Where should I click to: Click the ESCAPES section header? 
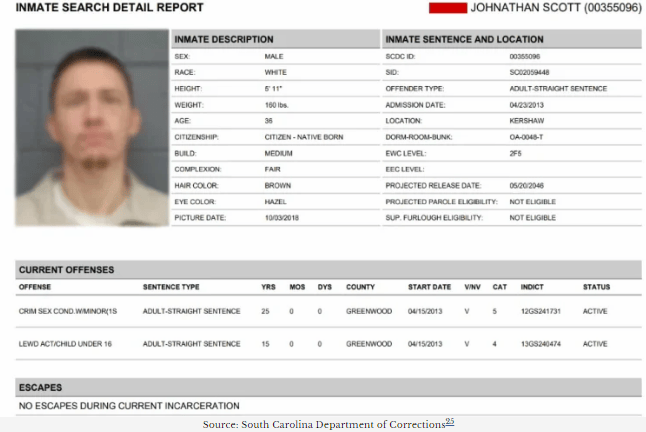(328, 388)
